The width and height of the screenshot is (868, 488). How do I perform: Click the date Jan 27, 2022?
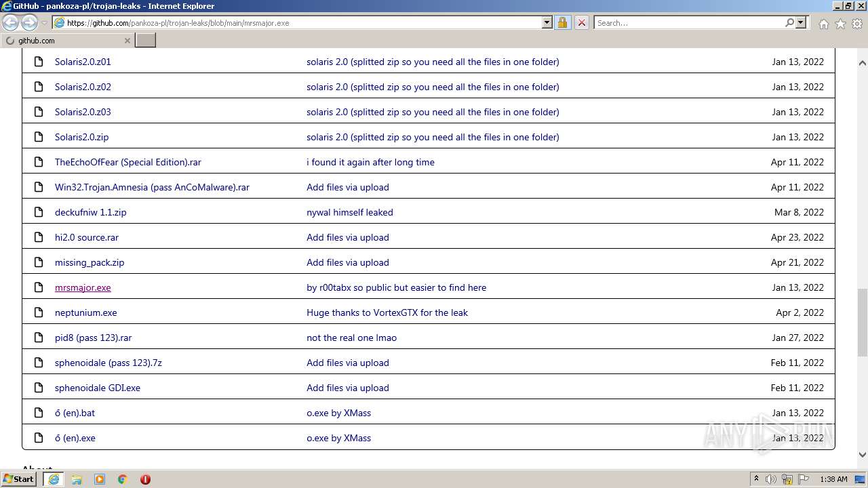798,338
